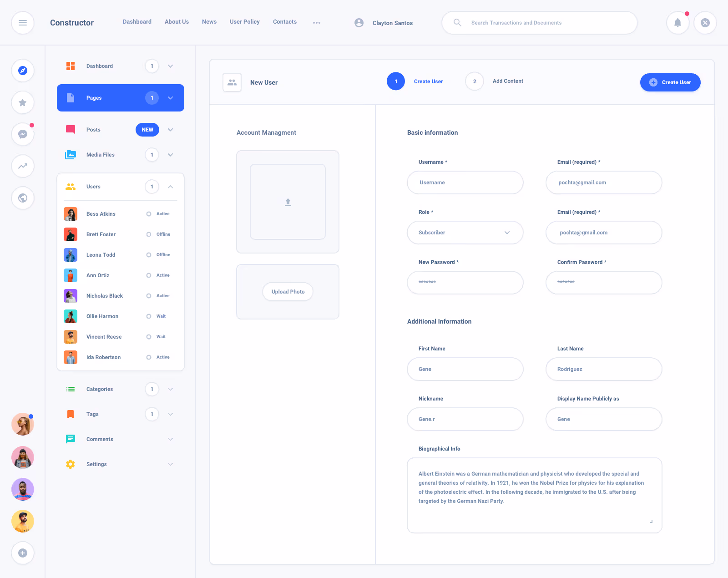Click the Tags bookmark icon

[x=71, y=414]
